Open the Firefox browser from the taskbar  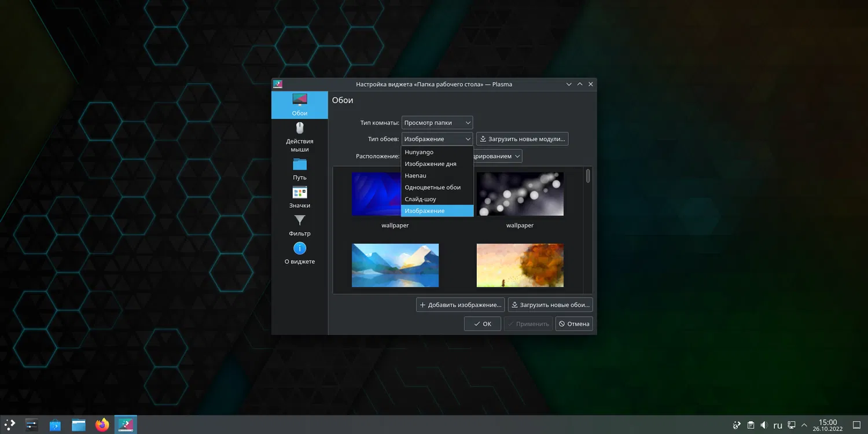click(x=102, y=425)
